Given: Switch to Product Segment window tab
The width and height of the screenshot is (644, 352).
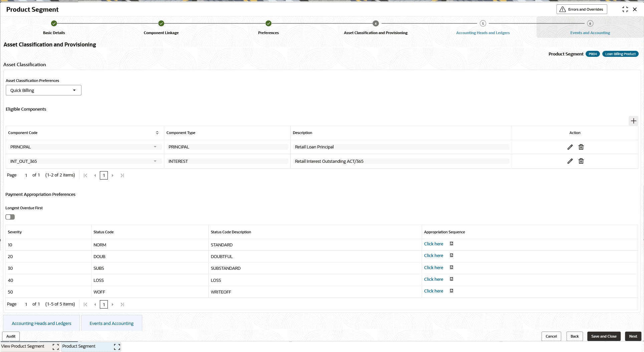Looking at the screenshot, I should pos(79,346).
